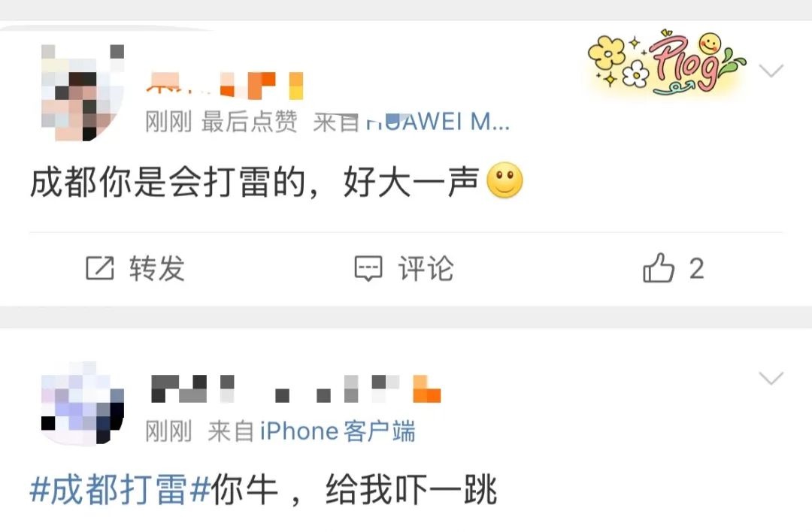Image resolution: width=812 pixels, height=532 pixels.
Task: Open second post text 你牛，给我吓一跳
Action: pyautogui.click(x=353, y=489)
